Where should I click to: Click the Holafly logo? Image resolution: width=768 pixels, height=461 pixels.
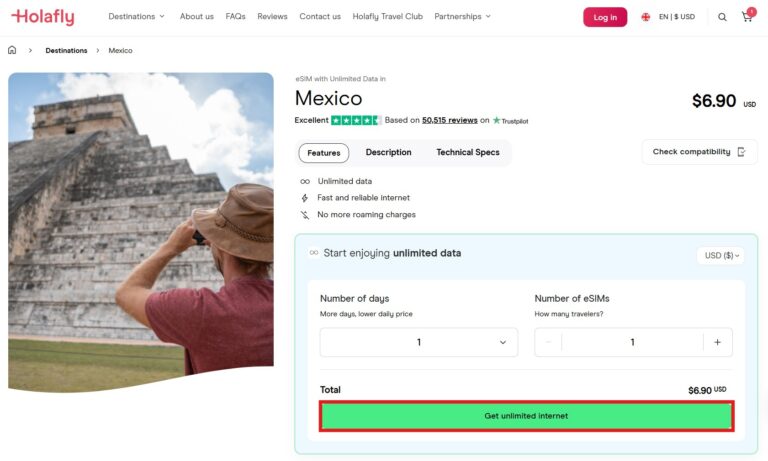coord(43,17)
